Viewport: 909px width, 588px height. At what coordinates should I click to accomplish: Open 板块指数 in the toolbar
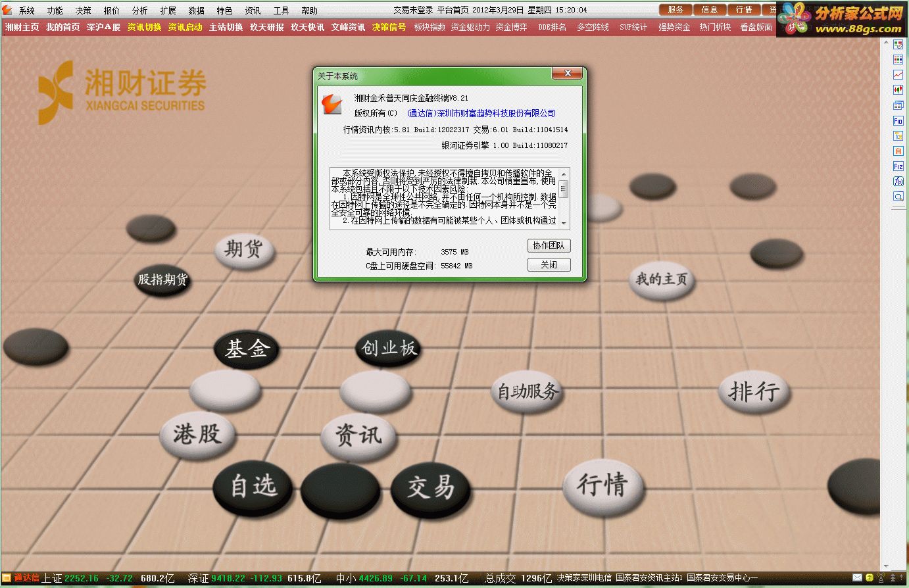430,27
